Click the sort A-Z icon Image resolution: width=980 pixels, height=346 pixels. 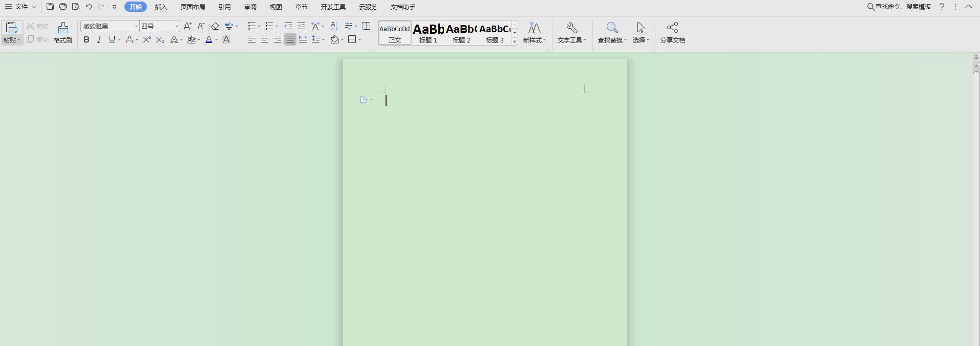pyautogui.click(x=334, y=26)
